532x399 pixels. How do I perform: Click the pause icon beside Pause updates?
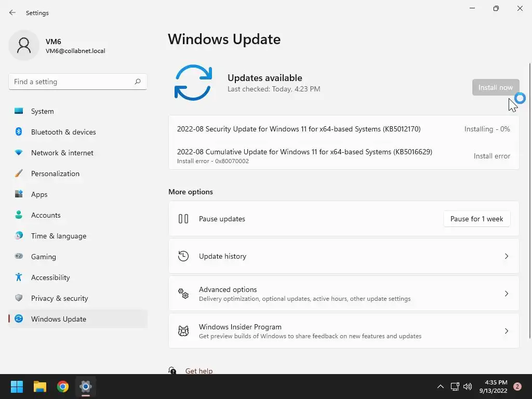(183, 219)
